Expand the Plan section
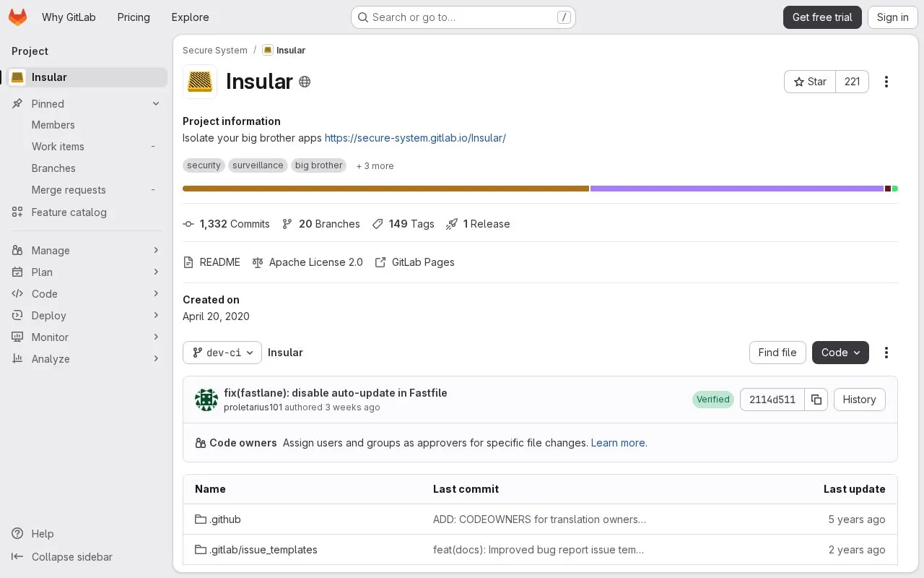 pos(87,272)
